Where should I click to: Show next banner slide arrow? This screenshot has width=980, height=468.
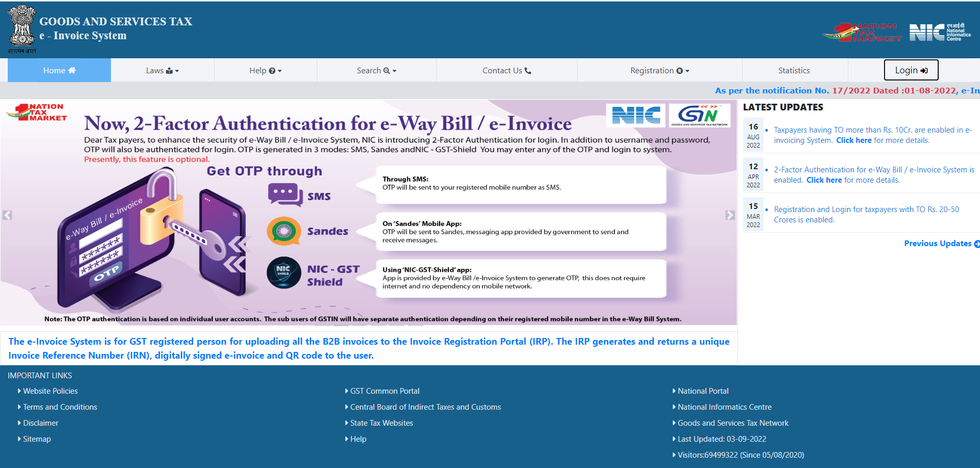730,215
